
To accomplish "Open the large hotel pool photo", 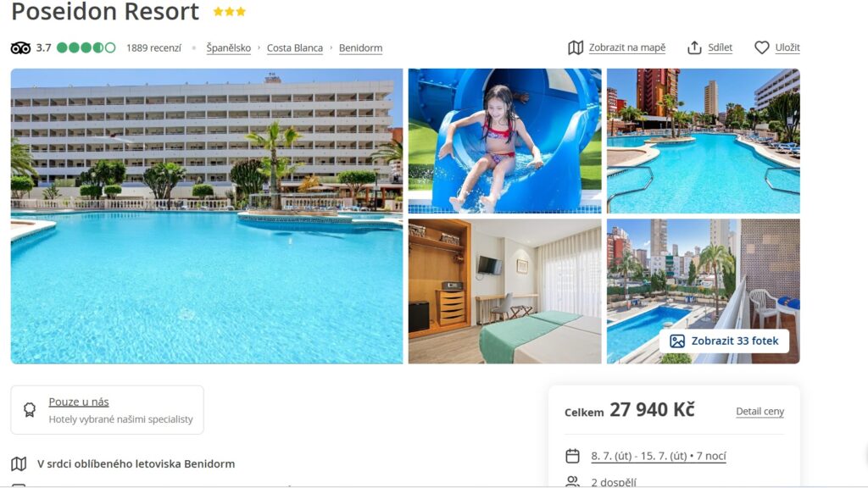I will (x=207, y=216).
